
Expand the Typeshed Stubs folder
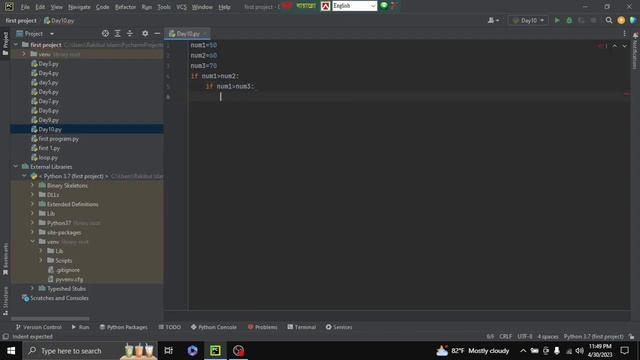(x=32, y=289)
